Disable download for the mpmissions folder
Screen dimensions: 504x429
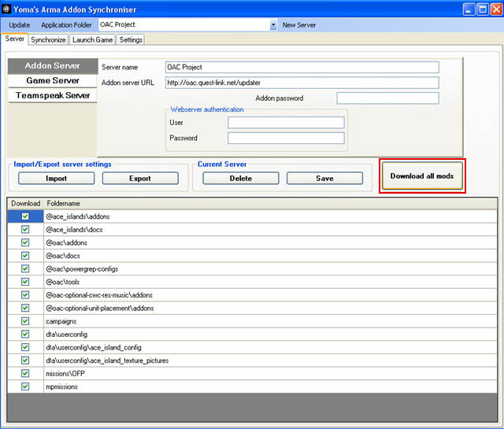25,386
